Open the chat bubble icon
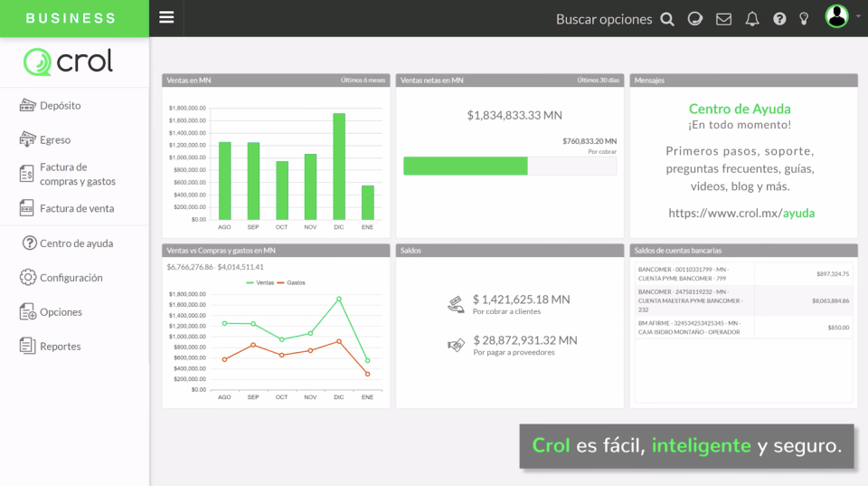Viewport: 868px width, 486px height. [694, 19]
